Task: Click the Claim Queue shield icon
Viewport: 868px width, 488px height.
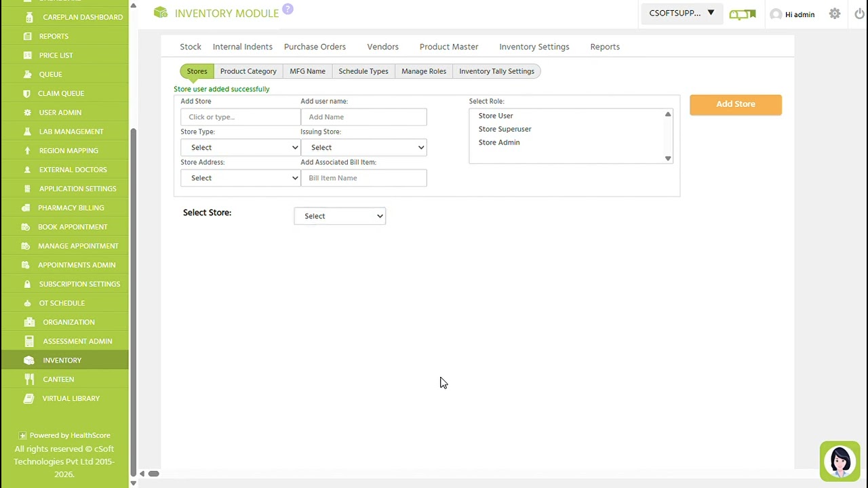Action: 27,93
